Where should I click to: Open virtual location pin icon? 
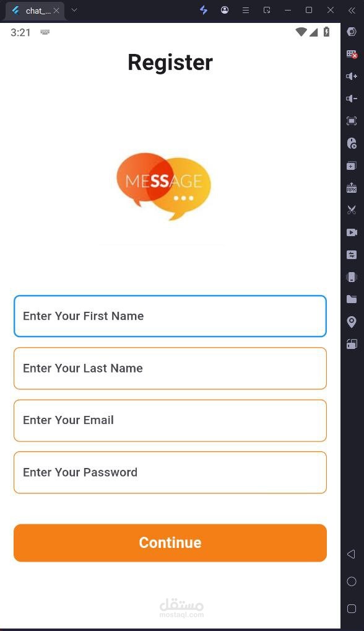(352, 322)
